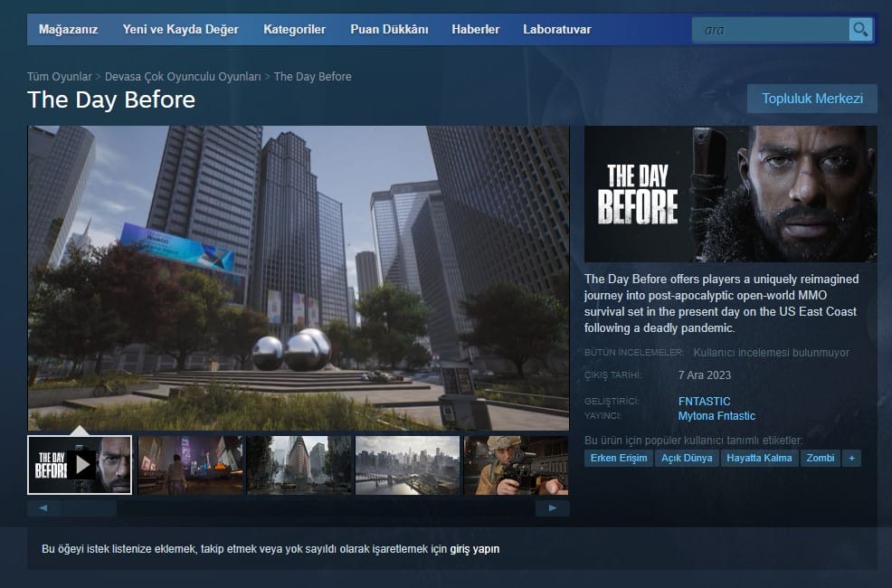
Task: Click the giriş yapın login link
Action: pos(474,549)
